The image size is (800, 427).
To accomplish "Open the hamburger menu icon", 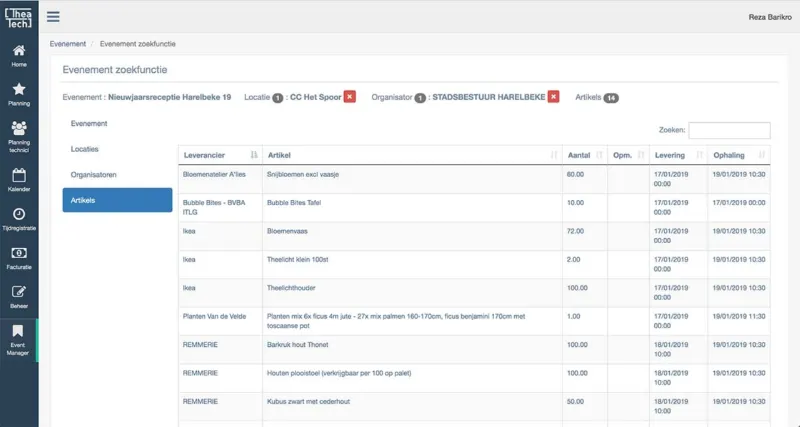I will point(53,17).
